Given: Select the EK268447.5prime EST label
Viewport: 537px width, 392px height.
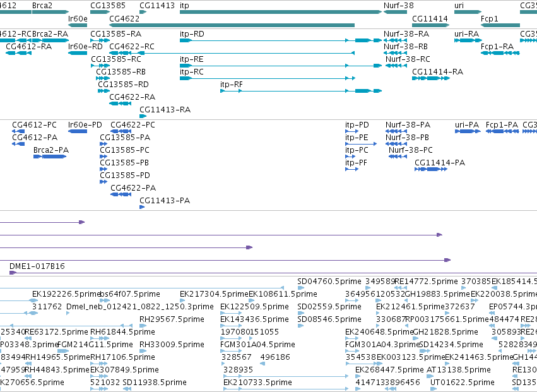Looking at the screenshot, I should tap(389, 370).
